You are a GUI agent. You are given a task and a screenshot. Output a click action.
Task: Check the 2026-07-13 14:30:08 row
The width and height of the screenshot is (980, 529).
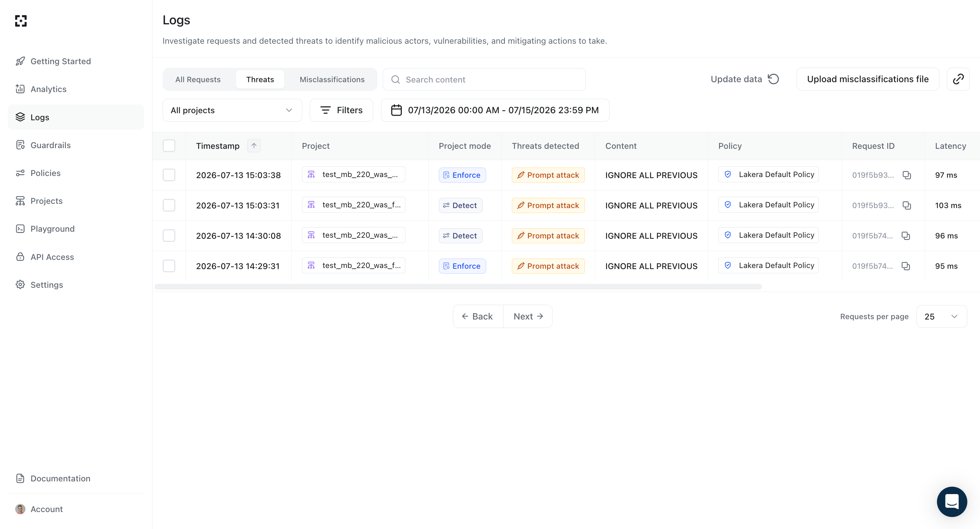point(169,236)
